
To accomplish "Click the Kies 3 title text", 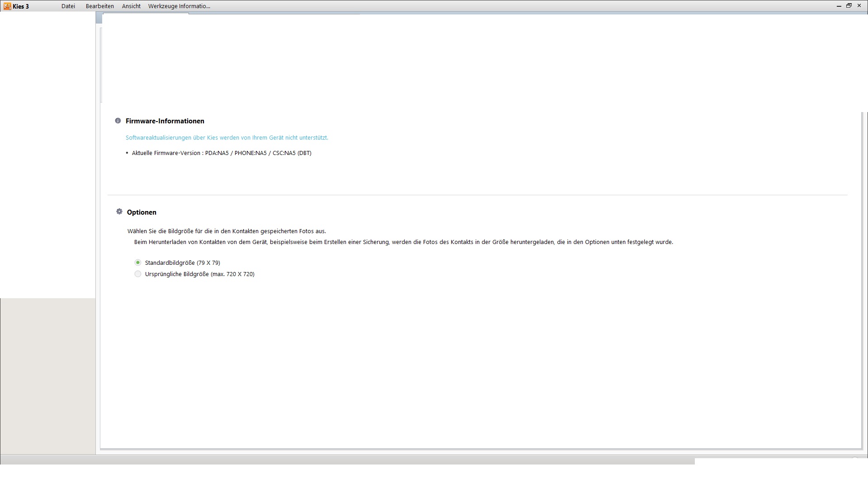I will click(x=21, y=6).
